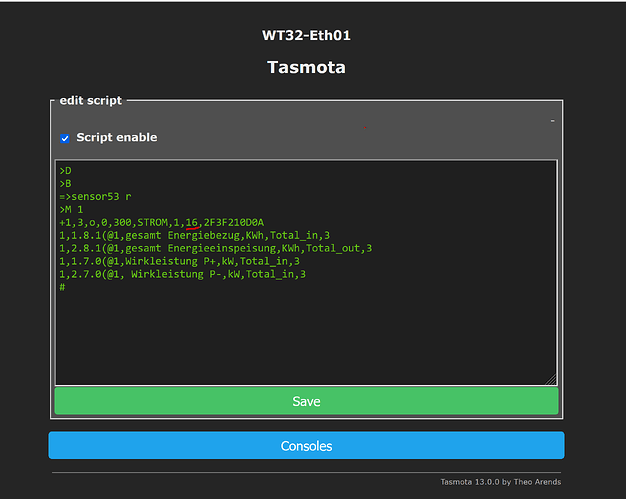Click the Tasmota 13.0.0 by Theo Arends footer
626x499 pixels.
click(x=501, y=482)
